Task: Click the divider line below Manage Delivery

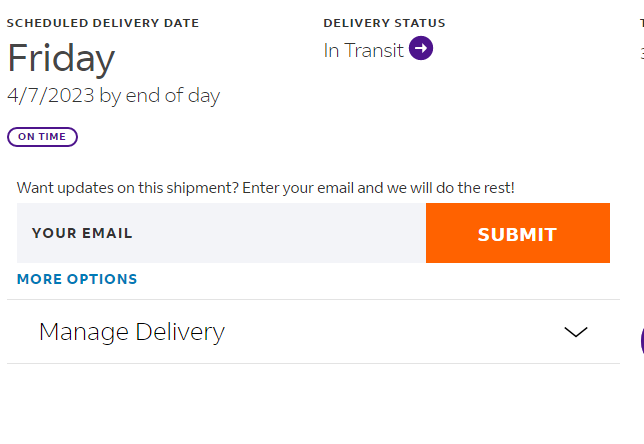Action: click(313, 363)
